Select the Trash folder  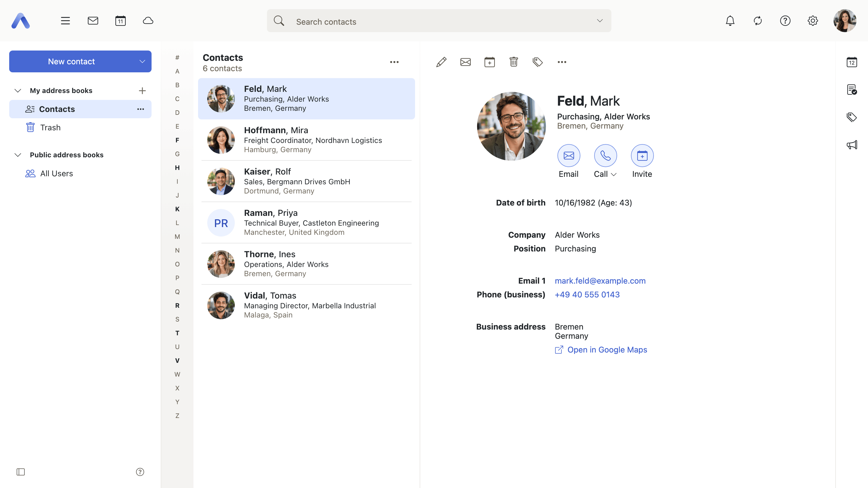[x=80, y=128]
